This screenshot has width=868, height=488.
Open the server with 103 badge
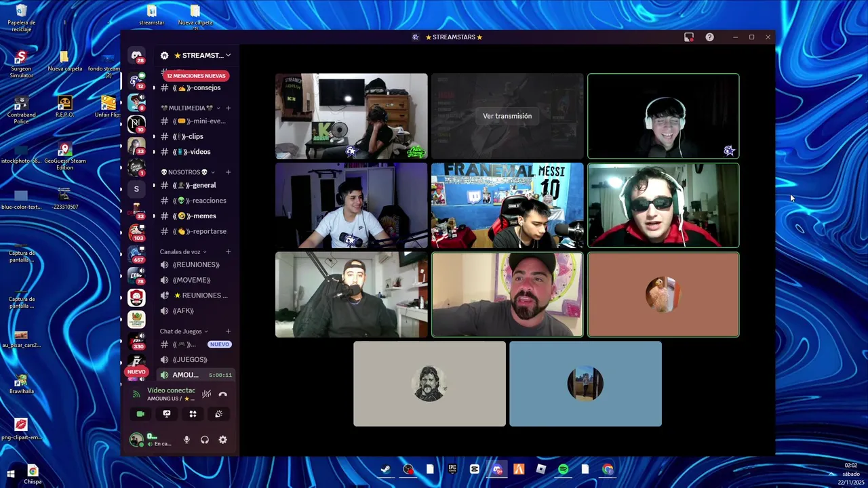[x=136, y=232]
